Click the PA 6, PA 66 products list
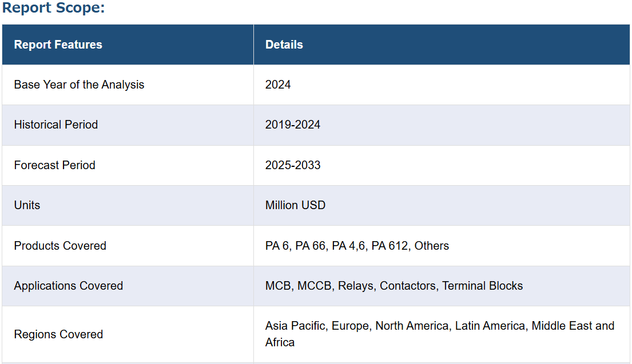Screen dimensions: 632x364 357,246
